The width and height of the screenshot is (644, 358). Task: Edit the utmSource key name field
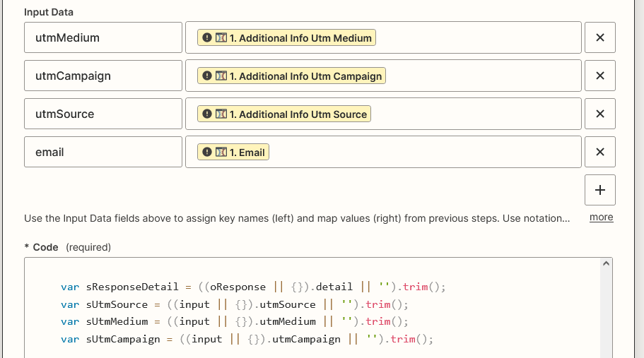click(x=103, y=114)
